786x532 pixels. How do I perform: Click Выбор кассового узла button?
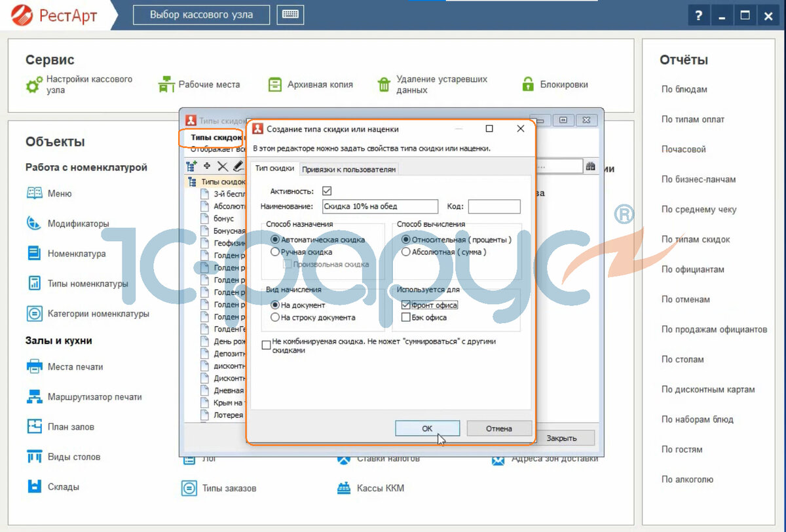201,14
